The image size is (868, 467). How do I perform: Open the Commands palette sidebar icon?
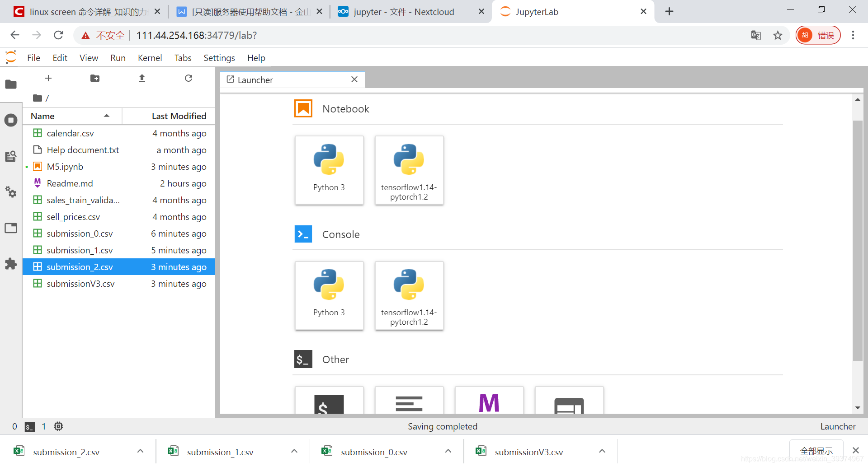(x=11, y=156)
